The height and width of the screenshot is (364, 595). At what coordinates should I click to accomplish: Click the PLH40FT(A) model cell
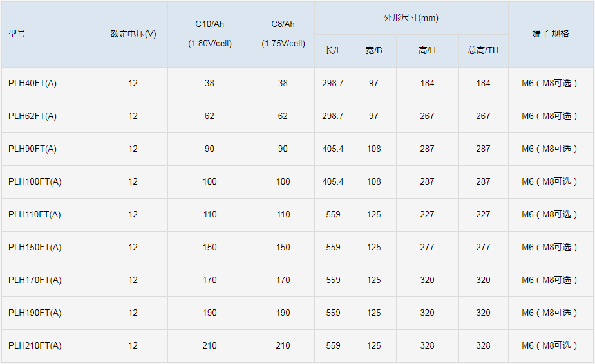33,84
